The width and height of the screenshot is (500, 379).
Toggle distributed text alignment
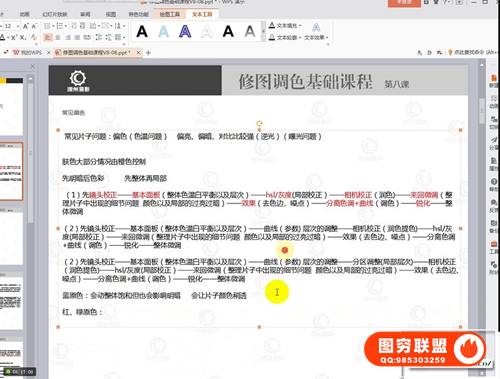click(87, 37)
